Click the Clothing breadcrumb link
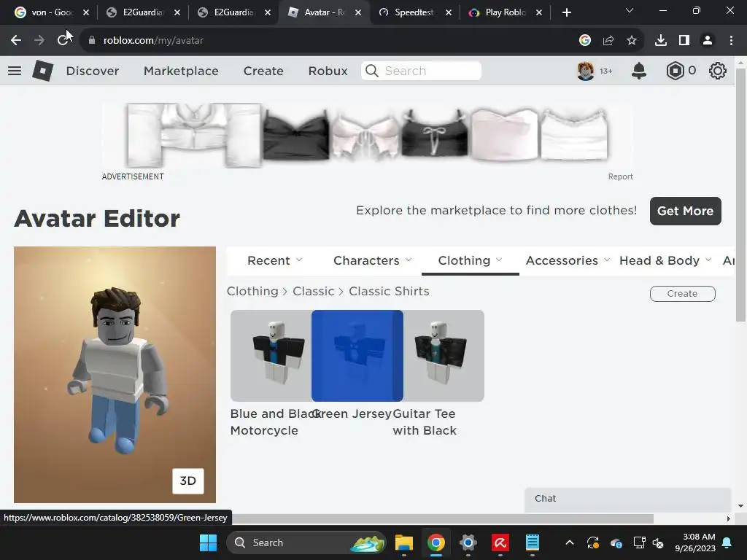The height and width of the screenshot is (560, 747). [x=252, y=291]
